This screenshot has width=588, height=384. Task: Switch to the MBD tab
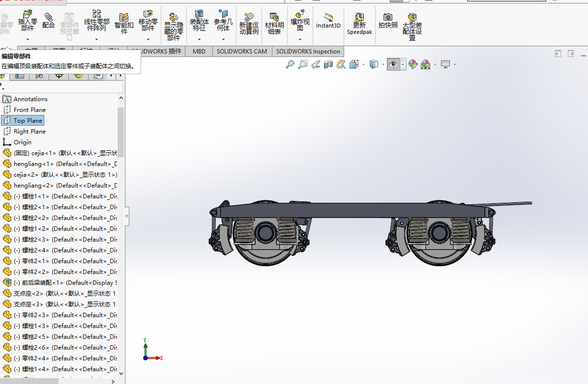(199, 52)
